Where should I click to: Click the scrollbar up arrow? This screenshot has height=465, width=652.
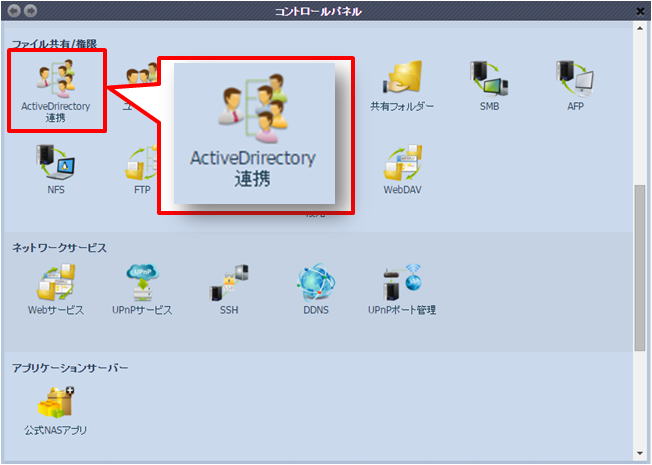pyautogui.click(x=640, y=28)
